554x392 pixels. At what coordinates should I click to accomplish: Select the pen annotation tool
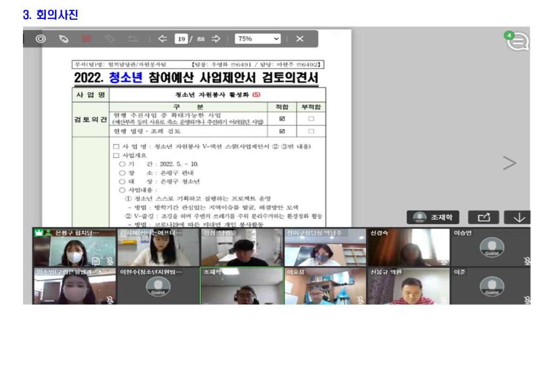point(64,39)
